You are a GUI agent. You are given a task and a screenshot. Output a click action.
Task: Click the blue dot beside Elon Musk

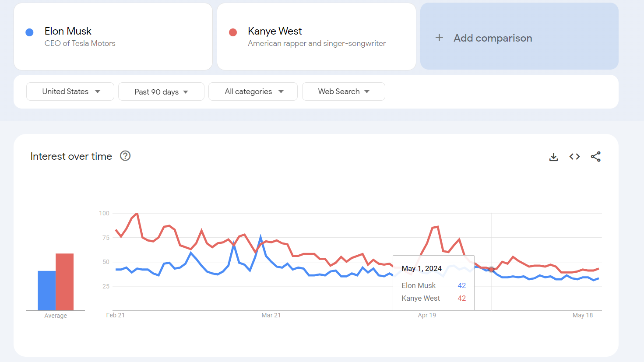[x=30, y=32]
